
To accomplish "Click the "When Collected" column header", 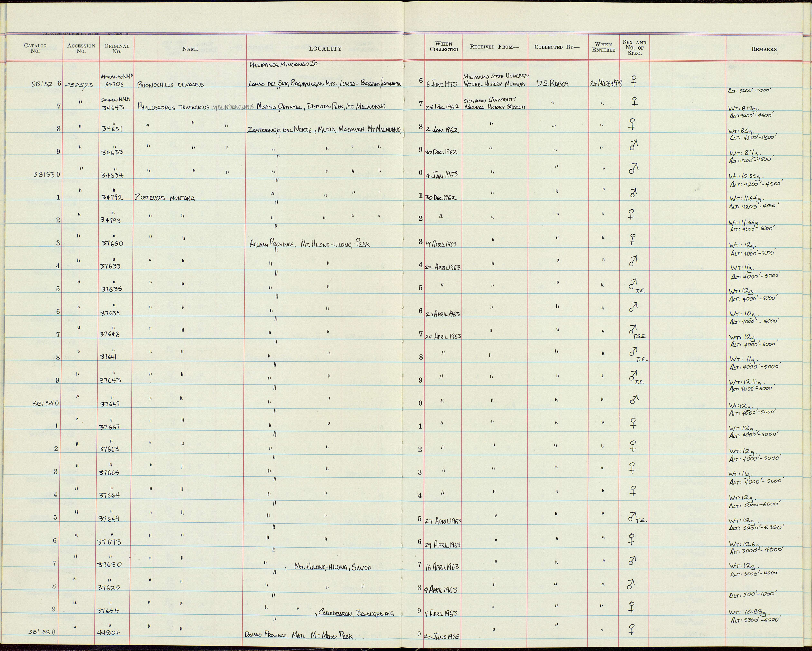I will (x=444, y=46).
